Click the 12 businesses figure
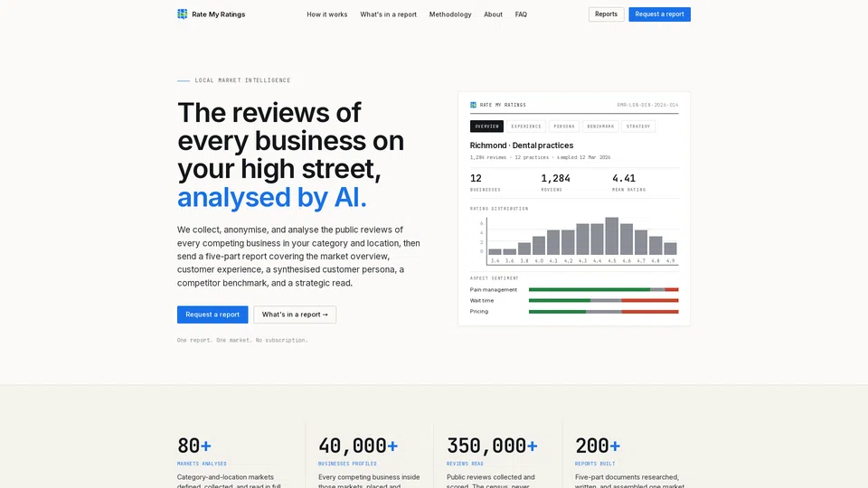Image resolution: width=868 pixels, height=488 pixels. click(x=476, y=178)
